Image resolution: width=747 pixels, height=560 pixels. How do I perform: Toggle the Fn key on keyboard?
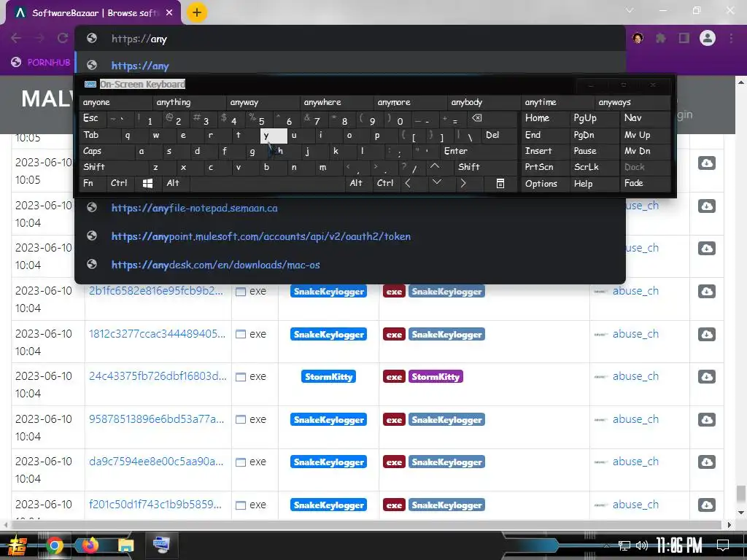click(93, 183)
